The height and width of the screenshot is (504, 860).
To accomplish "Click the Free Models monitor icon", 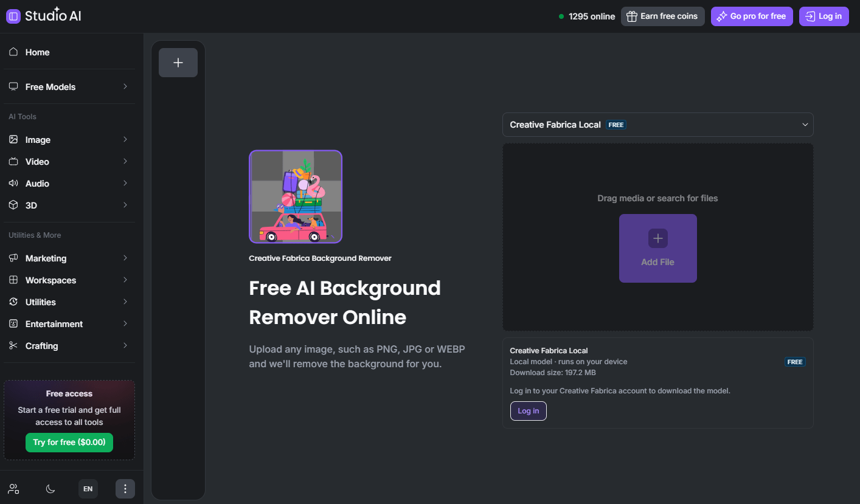I will pos(13,87).
